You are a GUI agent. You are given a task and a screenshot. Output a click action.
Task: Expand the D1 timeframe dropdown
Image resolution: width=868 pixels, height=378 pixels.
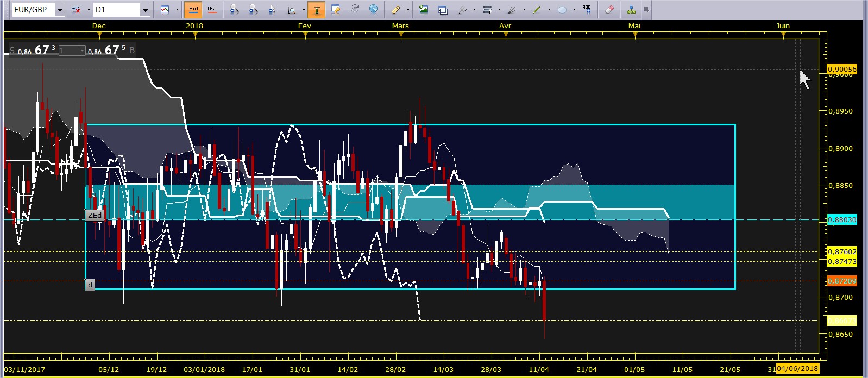tap(144, 10)
